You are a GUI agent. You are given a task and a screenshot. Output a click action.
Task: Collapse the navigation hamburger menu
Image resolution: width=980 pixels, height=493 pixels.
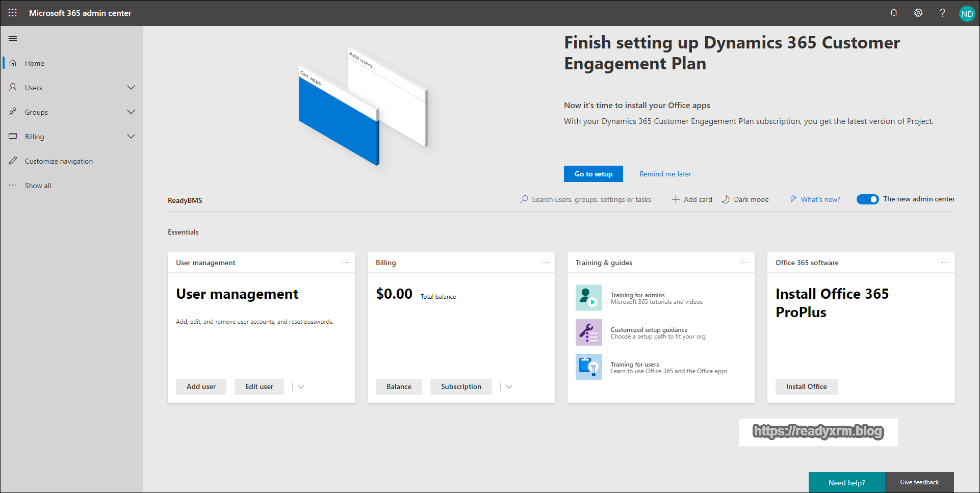click(13, 39)
